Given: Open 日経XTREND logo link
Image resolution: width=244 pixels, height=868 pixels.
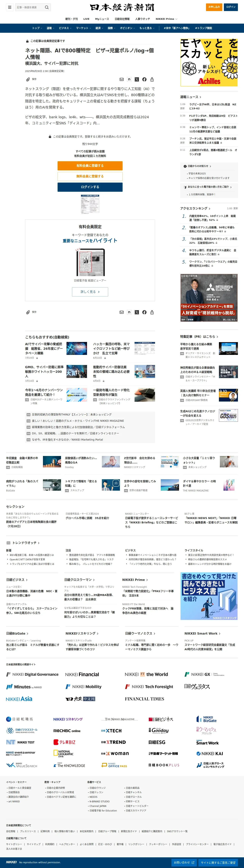Looking at the screenshot, I should [x=113, y=742].
